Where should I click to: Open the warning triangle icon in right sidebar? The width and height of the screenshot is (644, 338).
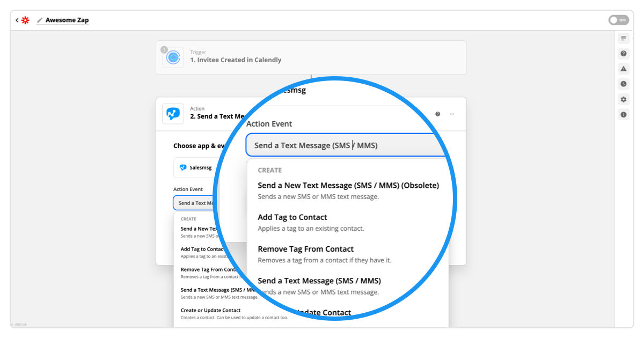click(623, 69)
